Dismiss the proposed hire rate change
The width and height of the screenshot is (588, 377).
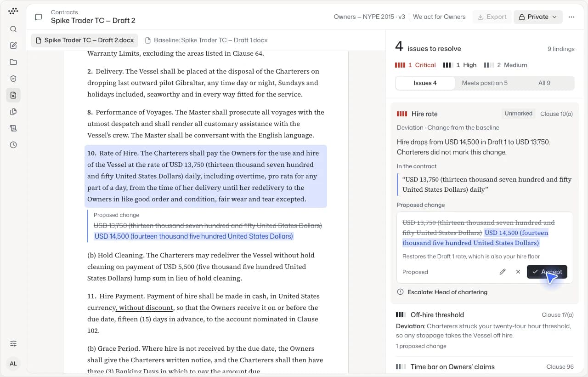[518, 272]
